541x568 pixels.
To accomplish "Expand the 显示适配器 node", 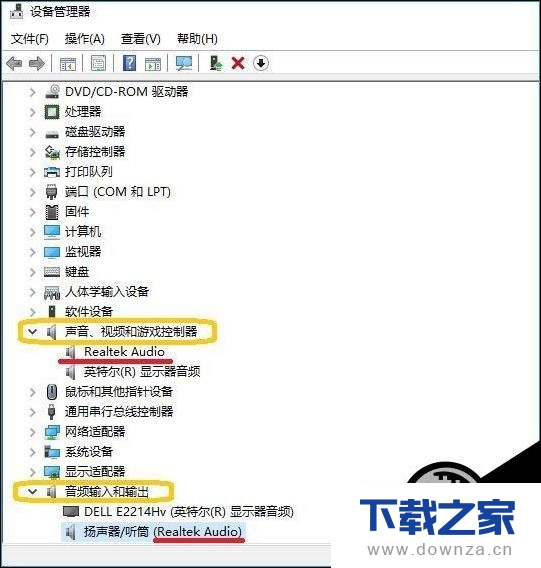I will [32, 472].
